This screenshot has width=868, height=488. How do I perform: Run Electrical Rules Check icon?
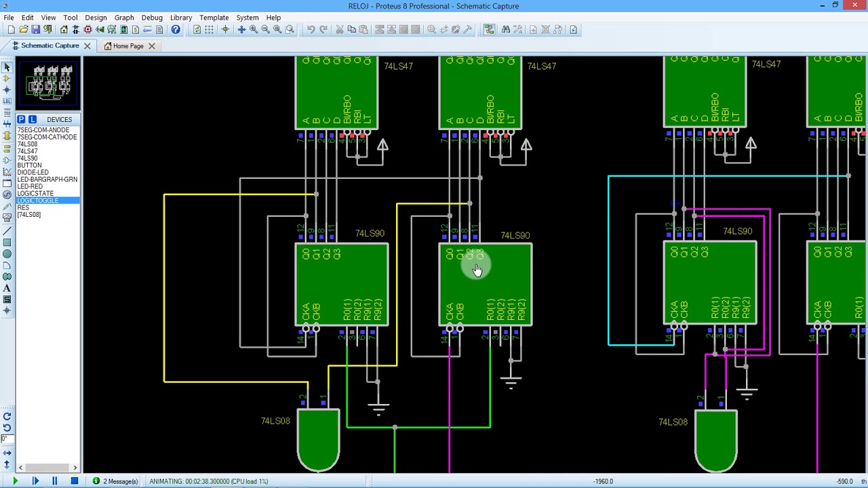pos(574,29)
